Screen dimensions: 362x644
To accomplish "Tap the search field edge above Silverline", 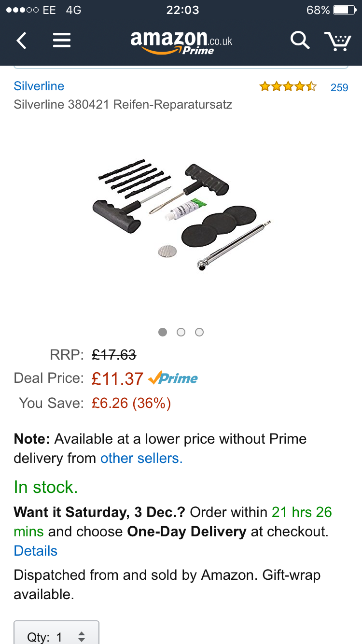I will point(181,66).
